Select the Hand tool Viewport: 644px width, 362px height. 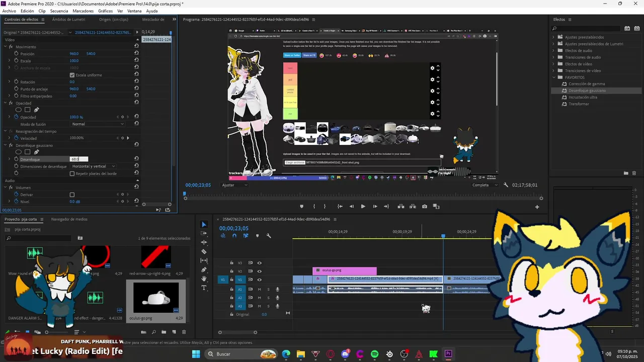(204, 279)
